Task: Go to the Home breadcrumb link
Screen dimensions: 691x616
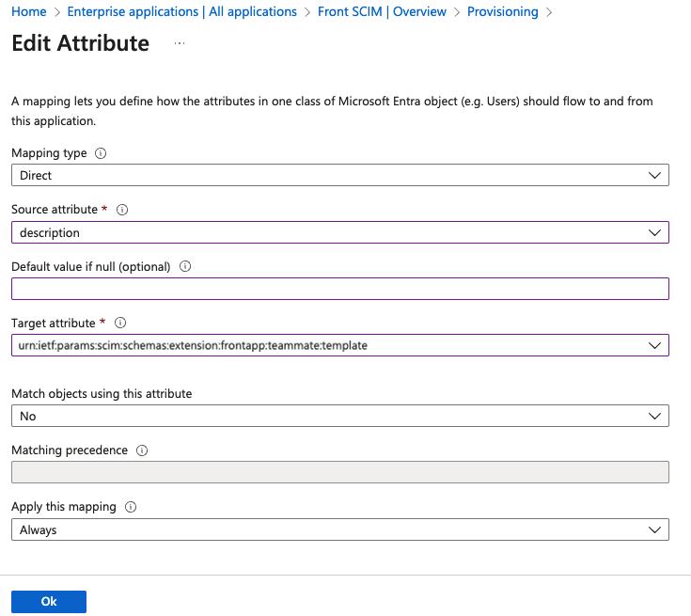Action: click(28, 11)
